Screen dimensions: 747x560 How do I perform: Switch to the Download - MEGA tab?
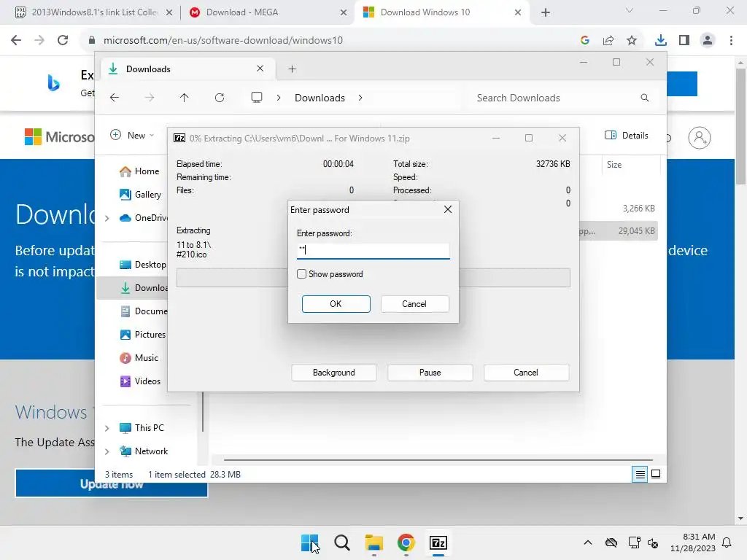(267, 12)
